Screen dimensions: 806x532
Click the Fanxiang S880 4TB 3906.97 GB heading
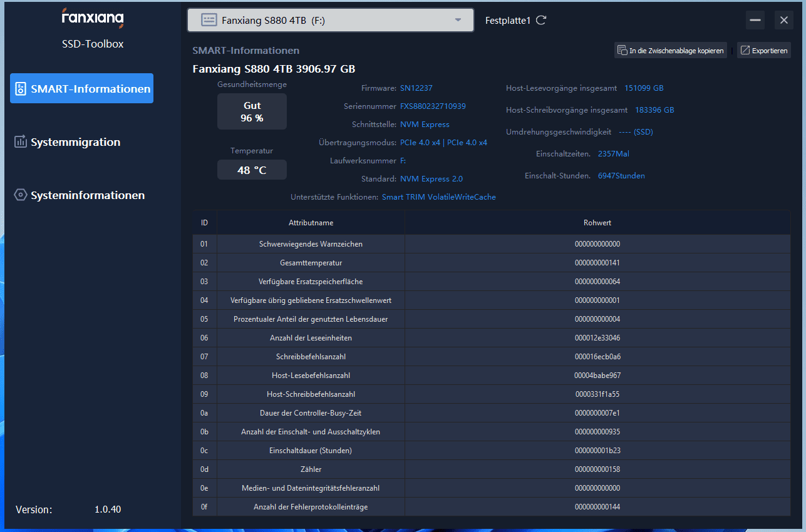tap(274, 69)
